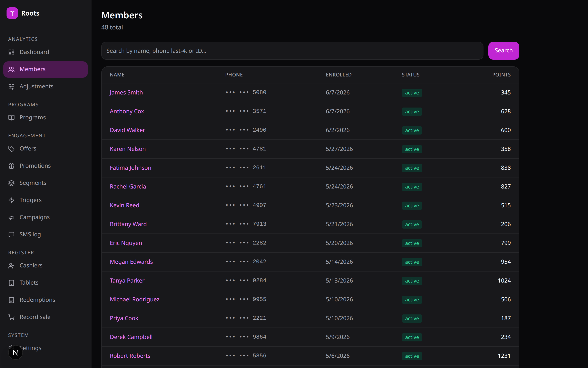Click the purple Search button
The image size is (588, 368).
coord(503,51)
